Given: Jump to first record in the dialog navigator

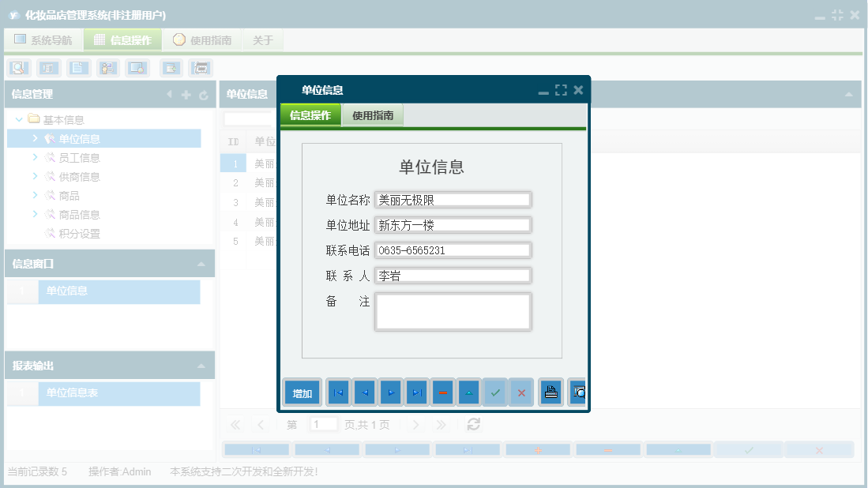Looking at the screenshot, I should (x=338, y=392).
